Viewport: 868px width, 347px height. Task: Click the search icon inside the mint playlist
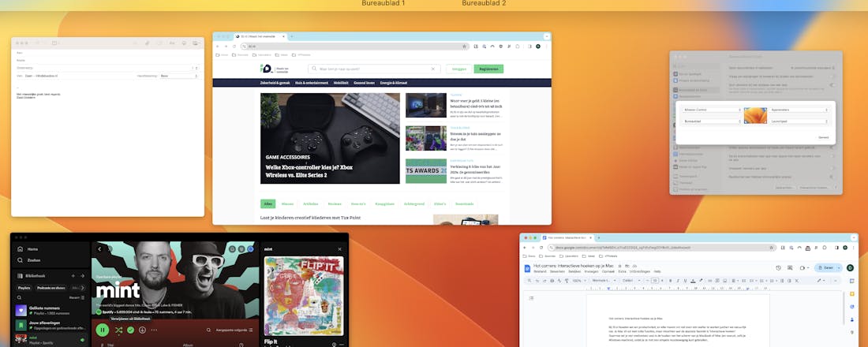[x=208, y=330]
